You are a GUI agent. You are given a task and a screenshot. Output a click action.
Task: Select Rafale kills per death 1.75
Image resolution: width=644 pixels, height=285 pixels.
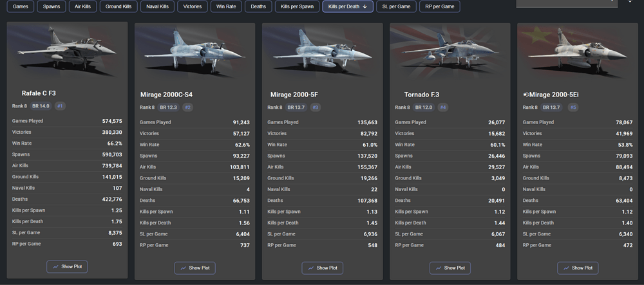[x=117, y=221]
